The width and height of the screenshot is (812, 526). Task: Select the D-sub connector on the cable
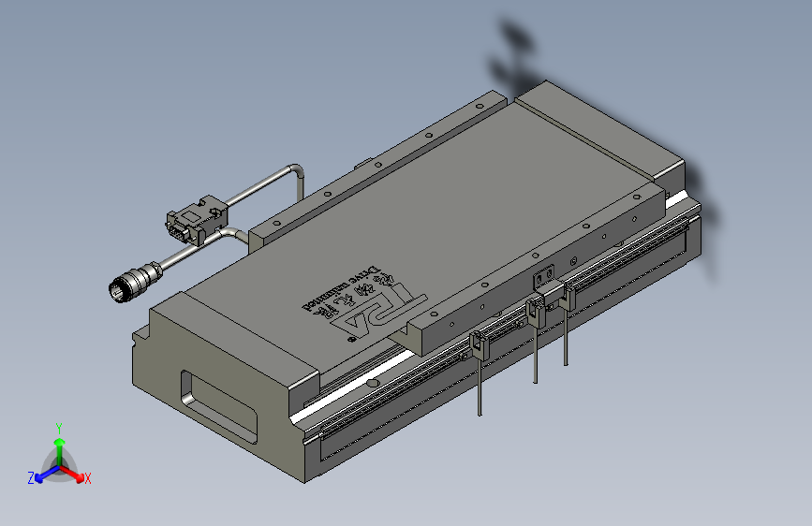(197, 220)
